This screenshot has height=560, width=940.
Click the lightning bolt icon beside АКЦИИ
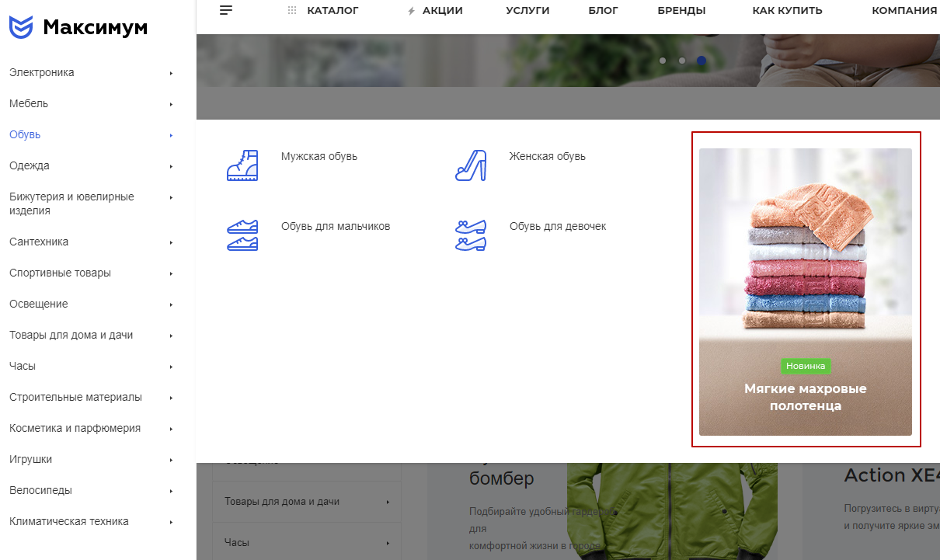(x=412, y=11)
